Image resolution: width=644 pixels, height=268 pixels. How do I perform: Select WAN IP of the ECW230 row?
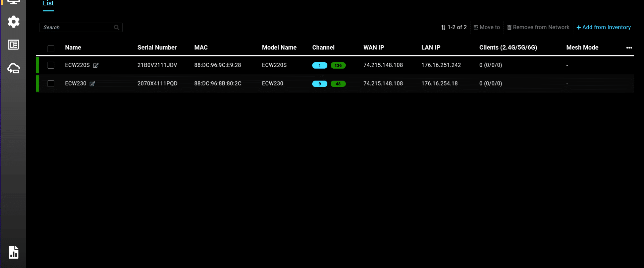point(383,84)
